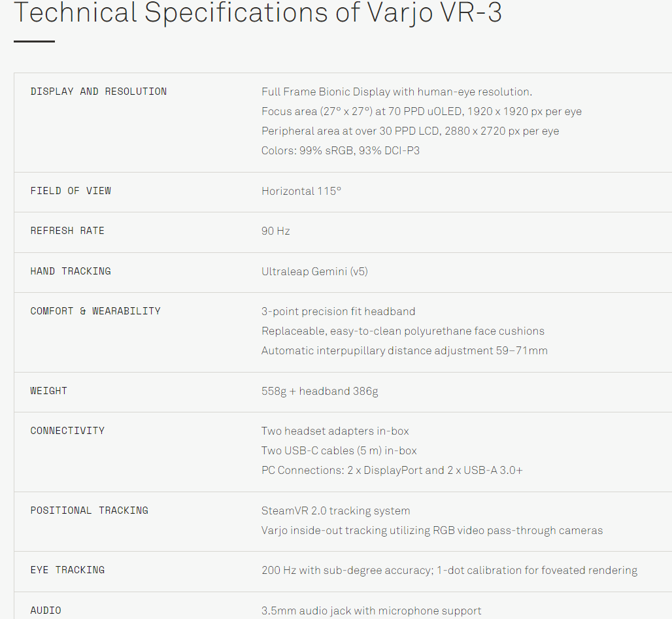Select the DISPLAY AND RESOLUTION row label
672x619 pixels.
pos(99,92)
